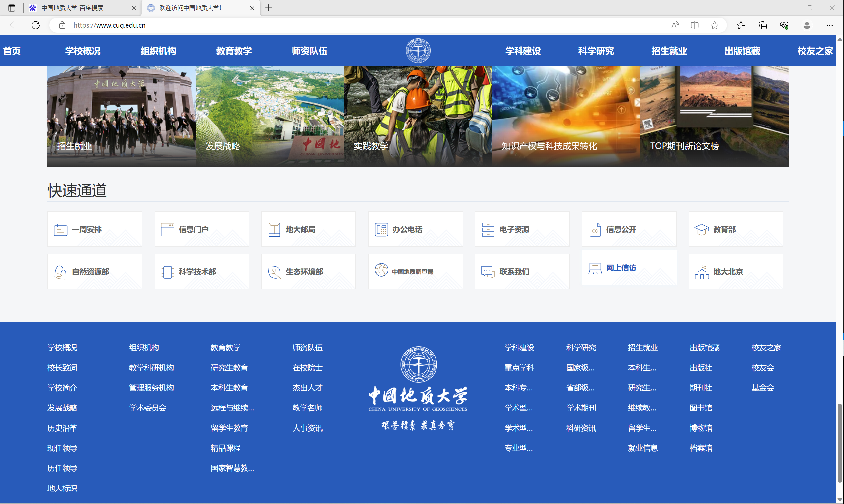Click the 地大邮局 mail icon

tap(274, 230)
